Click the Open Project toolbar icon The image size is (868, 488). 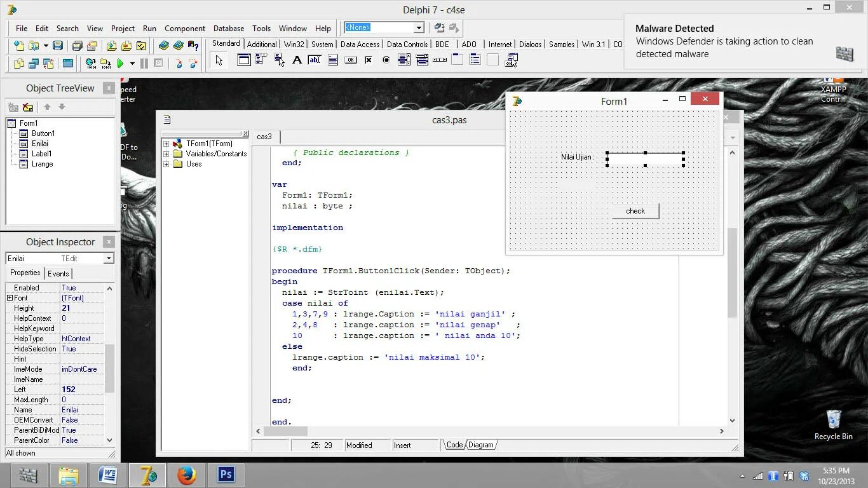(92, 46)
